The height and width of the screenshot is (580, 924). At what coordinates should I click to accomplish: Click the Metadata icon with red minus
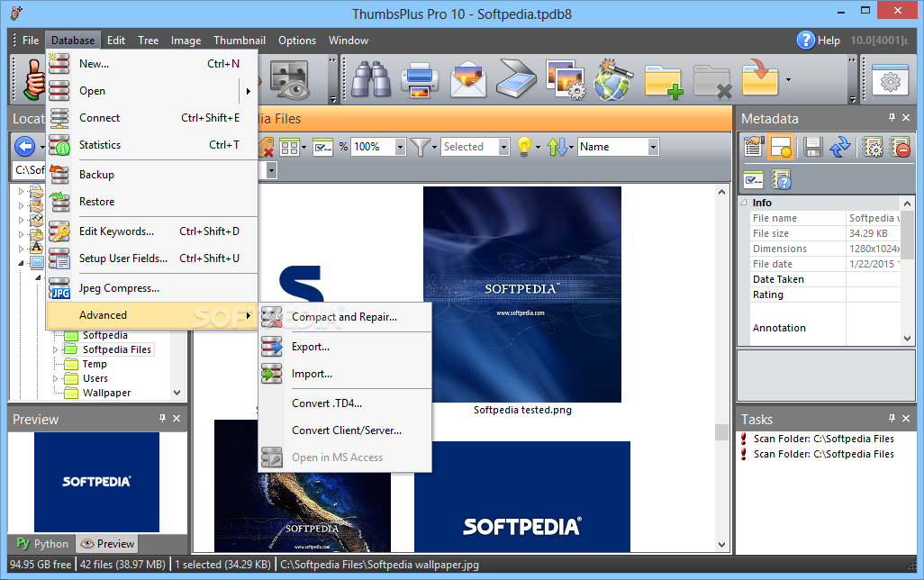(x=900, y=146)
